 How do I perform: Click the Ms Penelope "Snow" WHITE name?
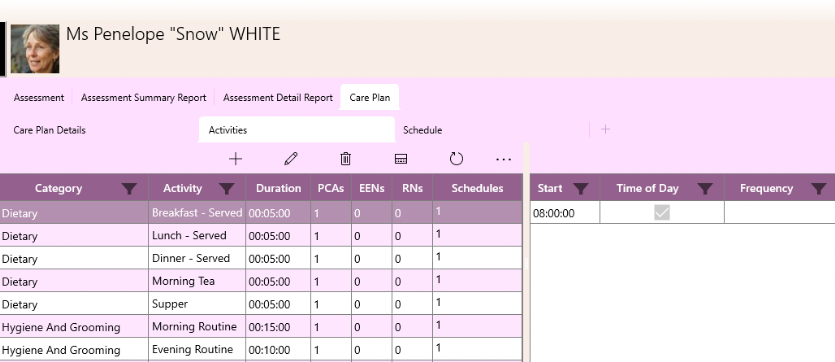173,34
